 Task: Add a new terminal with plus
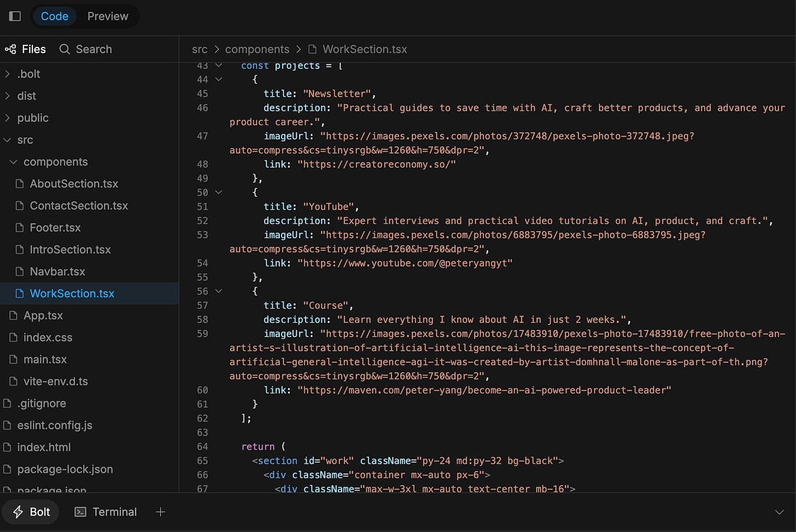point(160,512)
